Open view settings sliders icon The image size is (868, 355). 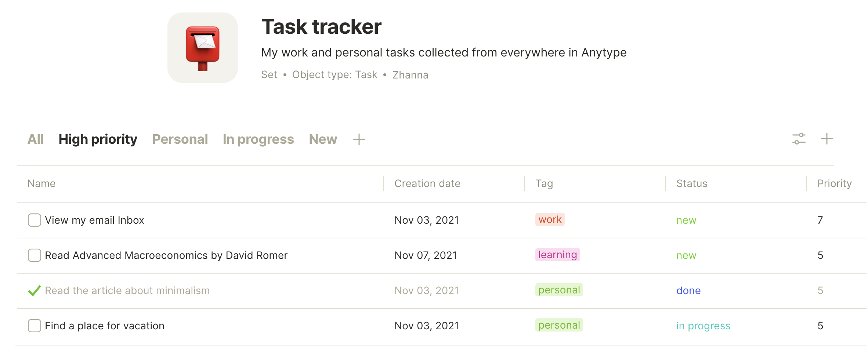799,139
